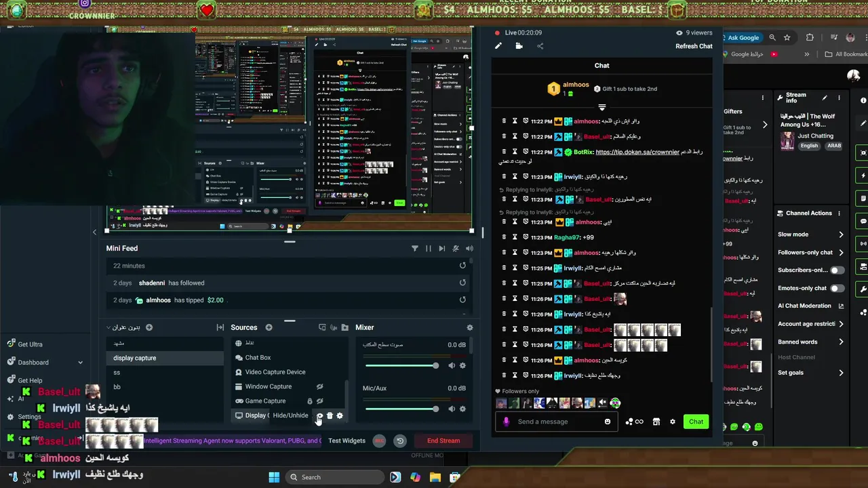Toggle the Mini Feed mute-alerts bell icon
868x488 pixels.
point(456,249)
